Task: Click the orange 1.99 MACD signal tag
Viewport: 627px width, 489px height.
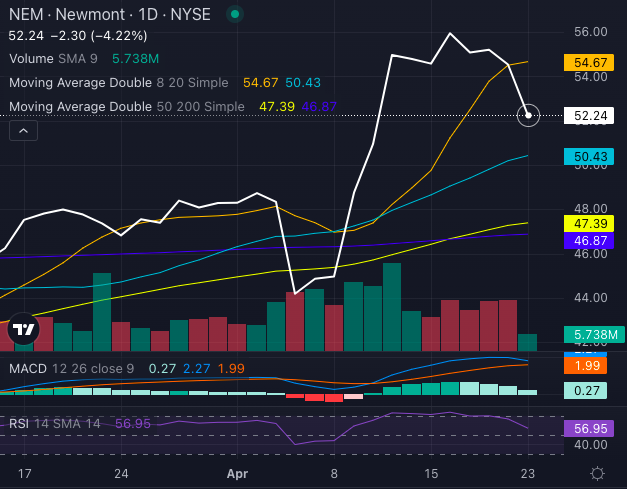Action: [591, 366]
